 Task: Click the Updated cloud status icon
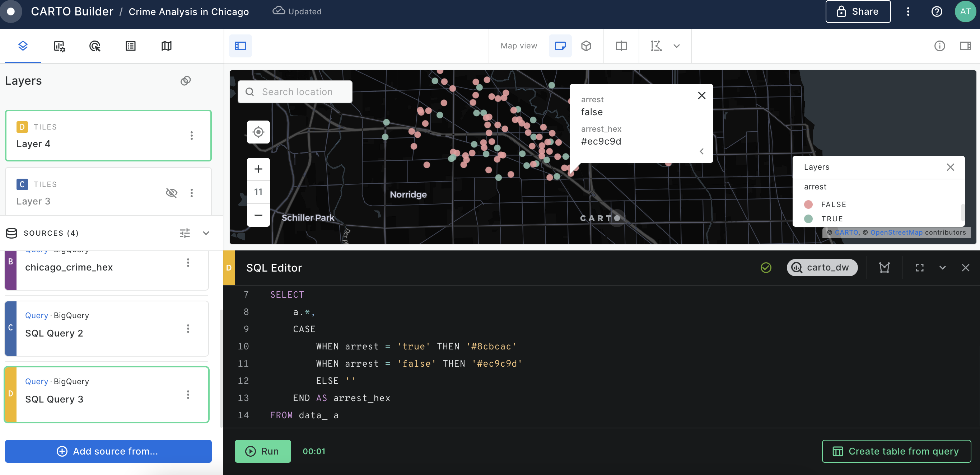tap(279, 11)
